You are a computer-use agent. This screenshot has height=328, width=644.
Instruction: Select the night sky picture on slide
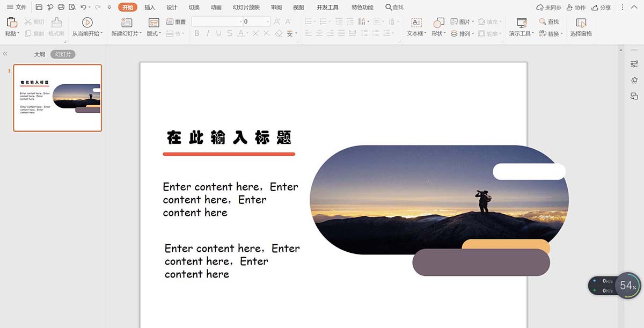[439, 200]
